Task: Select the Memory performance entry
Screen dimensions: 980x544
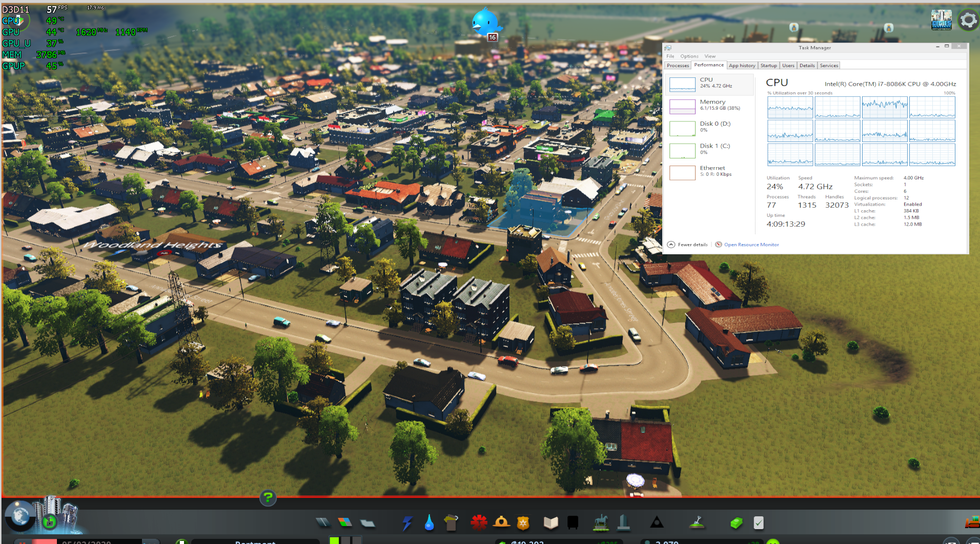Action: pyautogui.click(x=710, y=106)
